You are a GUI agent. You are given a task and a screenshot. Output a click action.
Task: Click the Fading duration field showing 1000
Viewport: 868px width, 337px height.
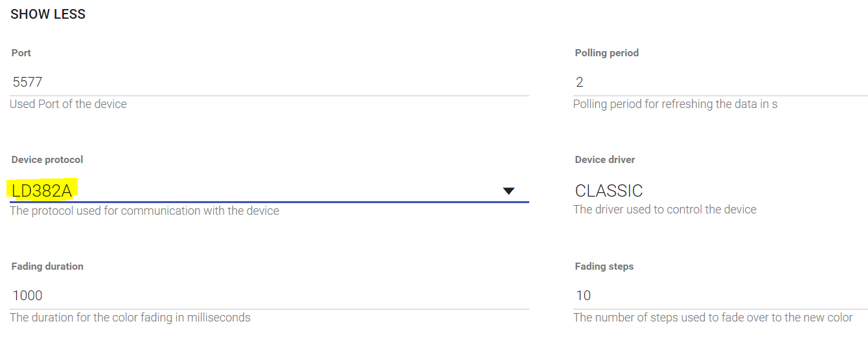[x=269, y=296]
